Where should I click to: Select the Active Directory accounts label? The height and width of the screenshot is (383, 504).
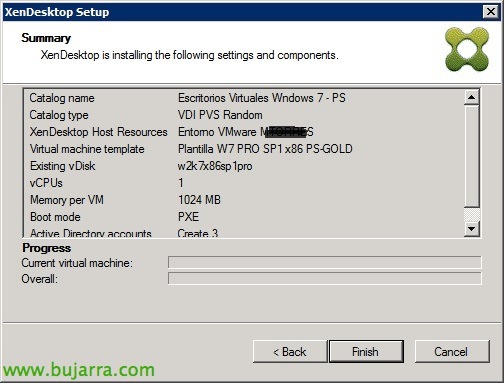click(x=91, y=233)
